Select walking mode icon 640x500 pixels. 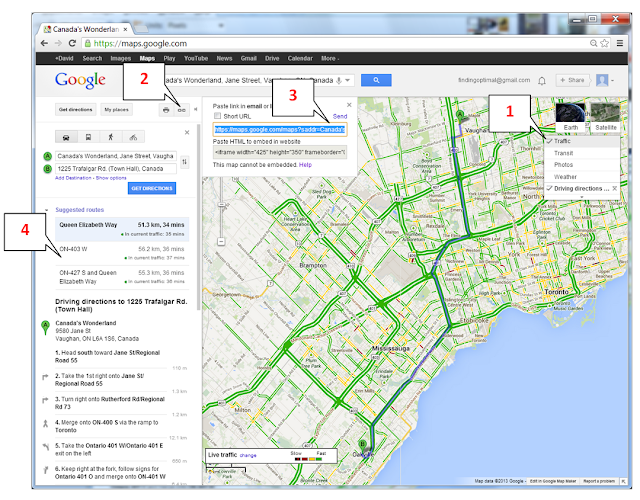[x=111, y=137]
